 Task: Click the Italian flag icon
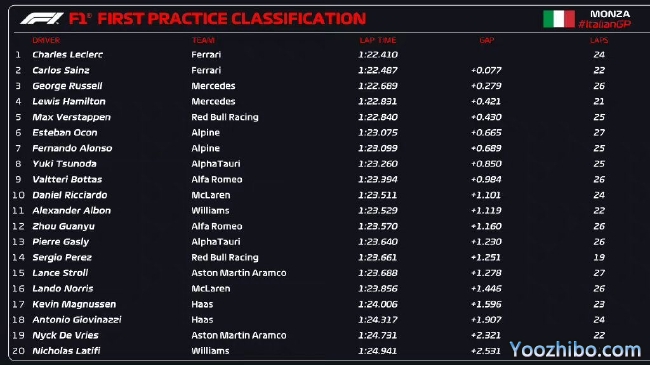coord(559,19)
